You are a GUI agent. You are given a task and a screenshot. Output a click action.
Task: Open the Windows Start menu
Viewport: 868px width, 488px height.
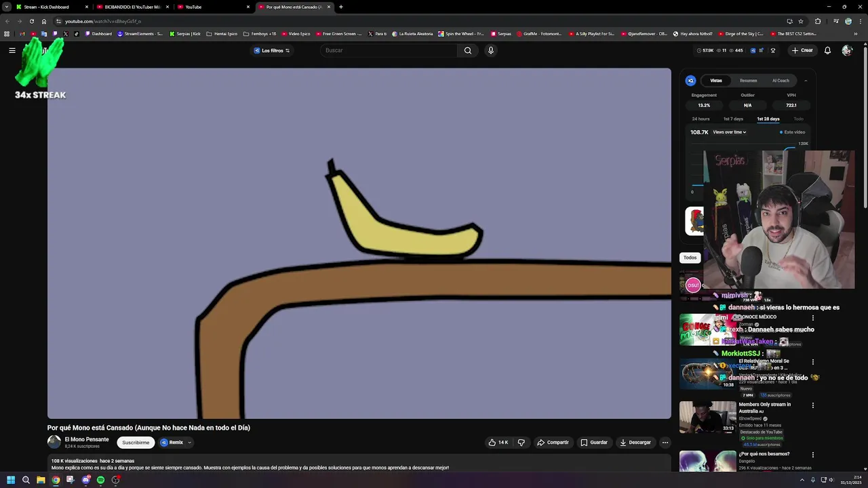pyautogui.click(x=11, y=480)
